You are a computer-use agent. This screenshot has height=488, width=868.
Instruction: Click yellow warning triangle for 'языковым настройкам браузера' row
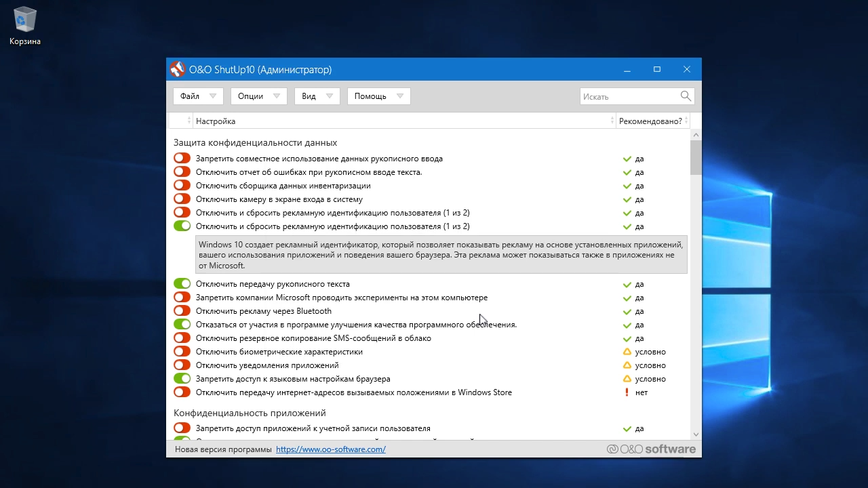(x=627, y=379)
